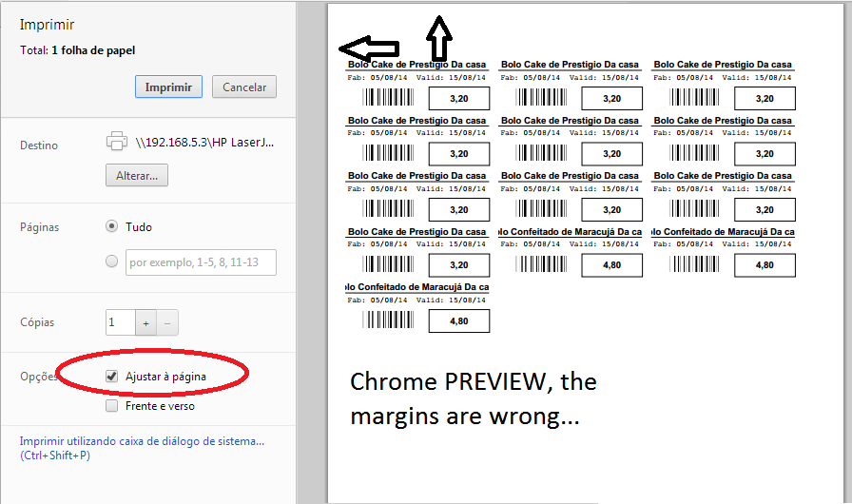Open the Alterar destination button
The image size is (852, 504).
(136, 175)
